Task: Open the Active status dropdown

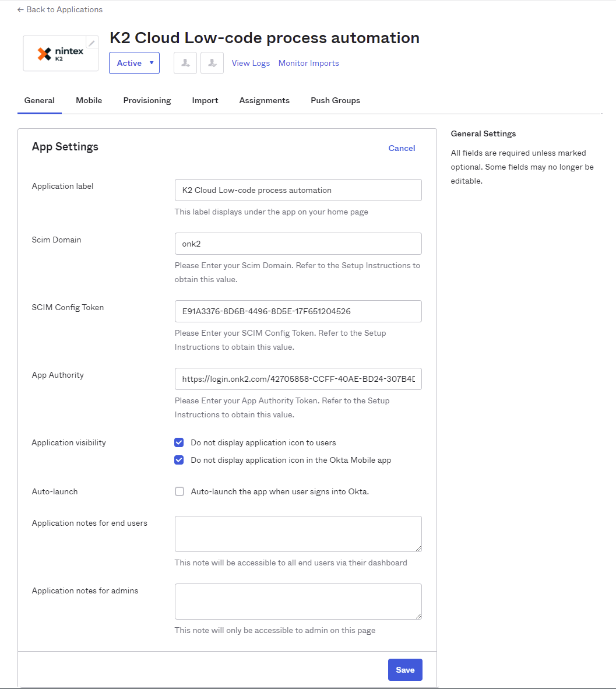Action: tap(134, 63)
